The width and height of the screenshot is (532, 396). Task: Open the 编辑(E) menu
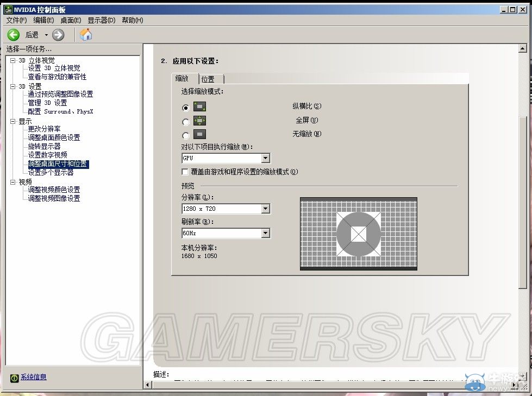(43, 20)
